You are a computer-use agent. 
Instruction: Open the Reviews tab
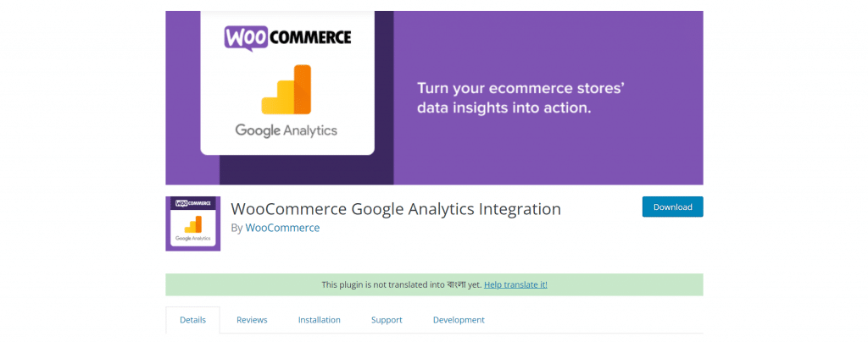(x=252, y=320)
